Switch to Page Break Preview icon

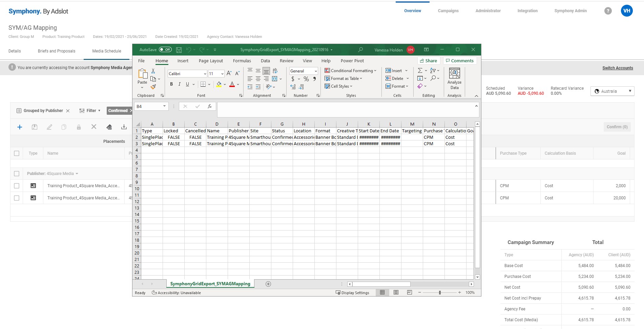tap(410, 292)
